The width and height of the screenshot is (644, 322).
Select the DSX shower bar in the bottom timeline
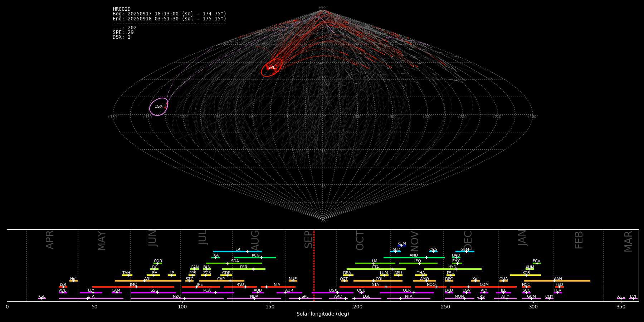[332, 293]
